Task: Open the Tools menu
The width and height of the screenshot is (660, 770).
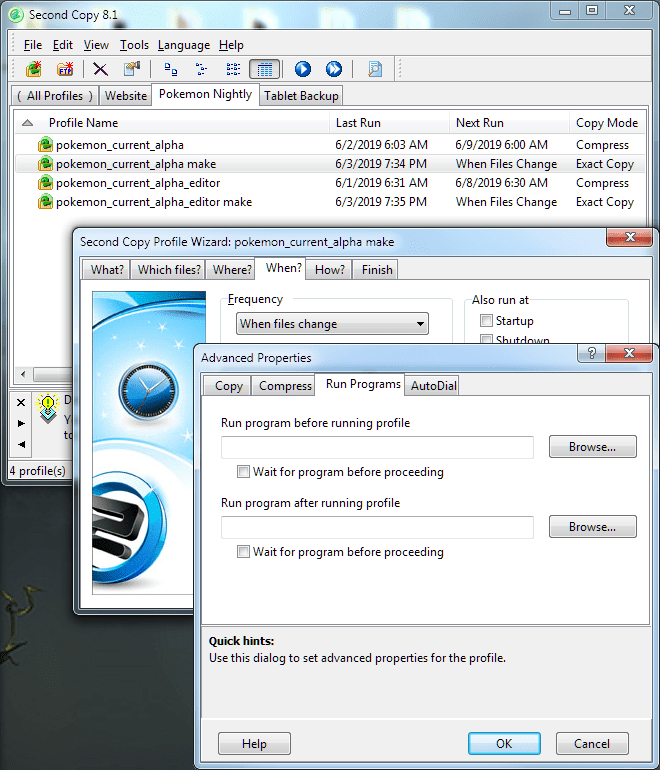Action: 134,45
